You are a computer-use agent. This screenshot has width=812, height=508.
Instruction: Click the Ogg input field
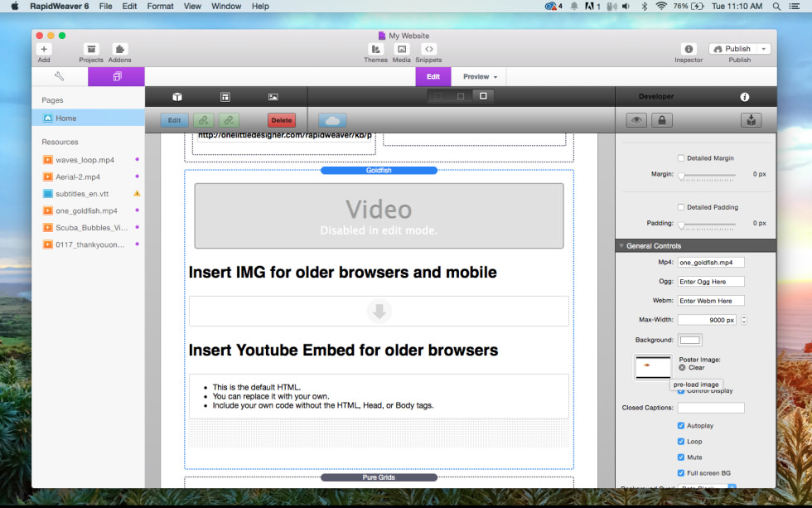[x=711, y=282]
